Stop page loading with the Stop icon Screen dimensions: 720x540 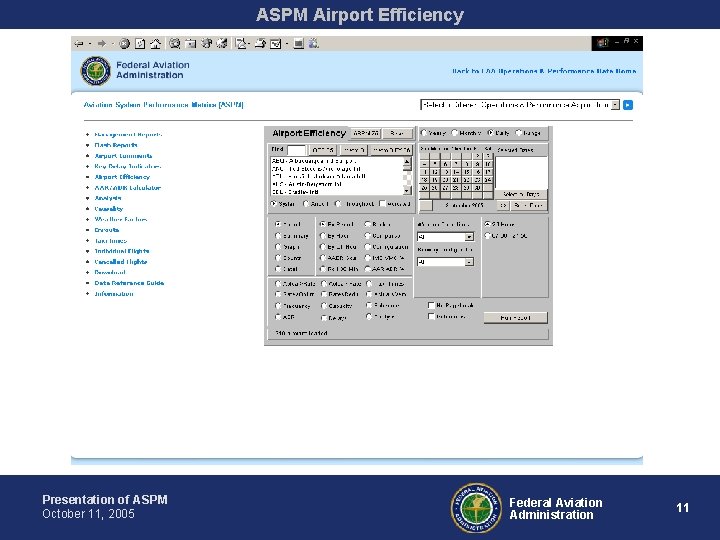(x=124, y=44)
